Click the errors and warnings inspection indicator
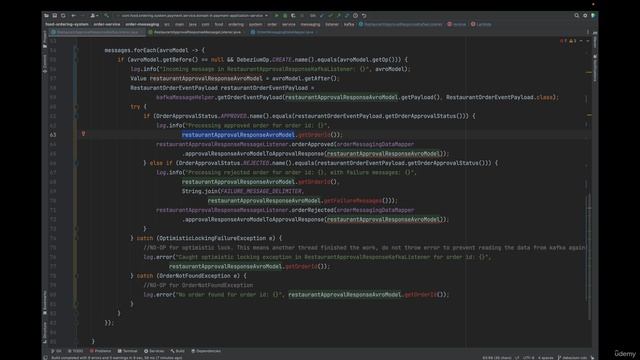The height and width of the screenshot is (360, 640). coord(568,41)
